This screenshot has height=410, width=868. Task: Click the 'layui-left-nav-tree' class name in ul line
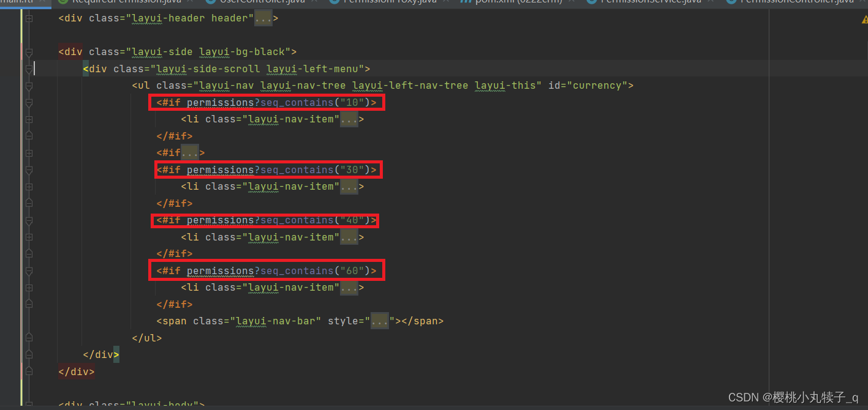click(410, 86)
